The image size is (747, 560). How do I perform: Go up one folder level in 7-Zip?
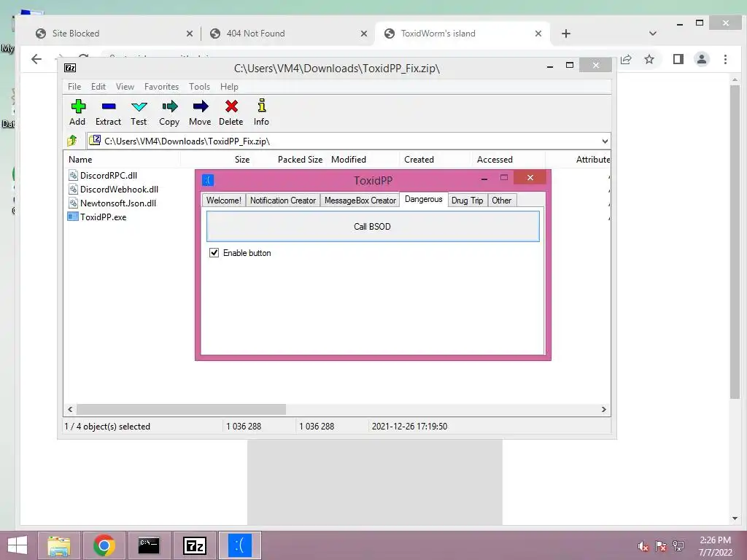pos(72,141)
